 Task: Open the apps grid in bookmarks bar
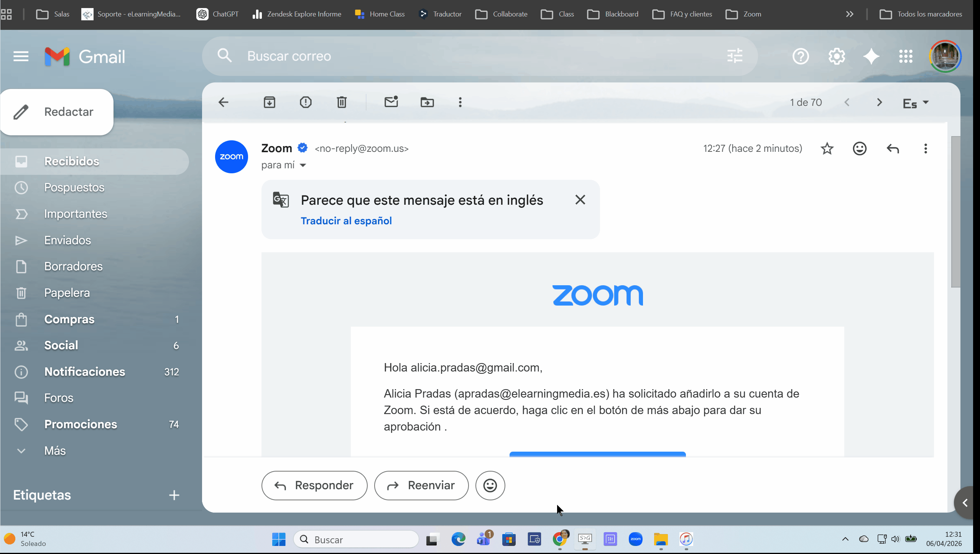click(7, 14)
